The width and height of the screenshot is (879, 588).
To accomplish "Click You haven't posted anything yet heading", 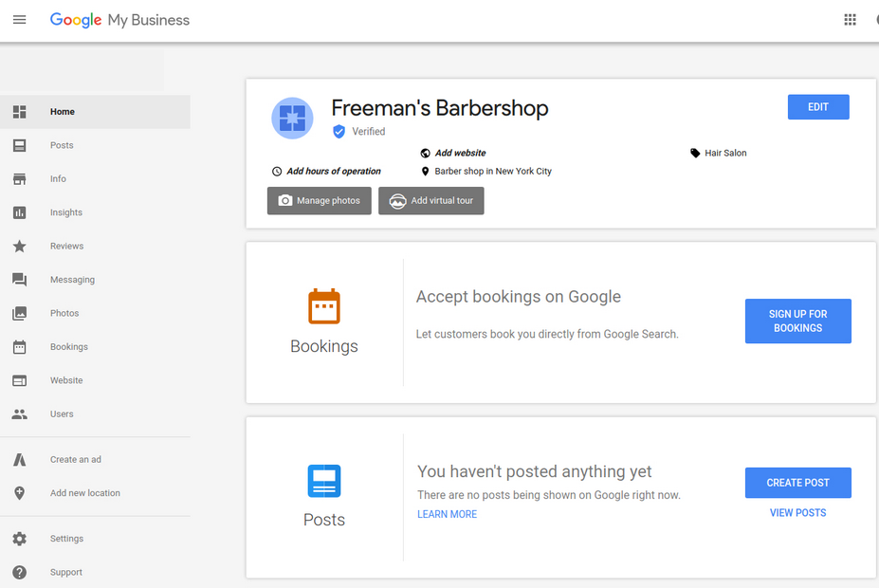I will pyautogui.click(x=534, y=471).
